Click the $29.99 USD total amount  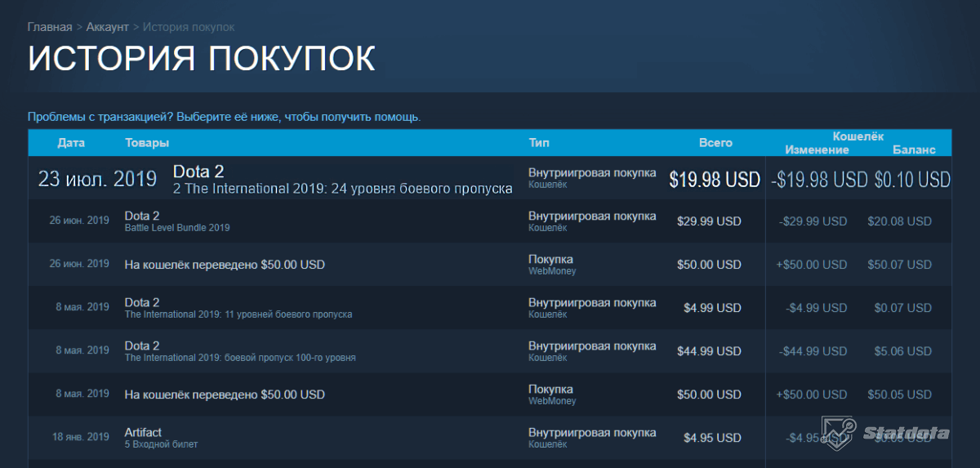pos(709,221)
